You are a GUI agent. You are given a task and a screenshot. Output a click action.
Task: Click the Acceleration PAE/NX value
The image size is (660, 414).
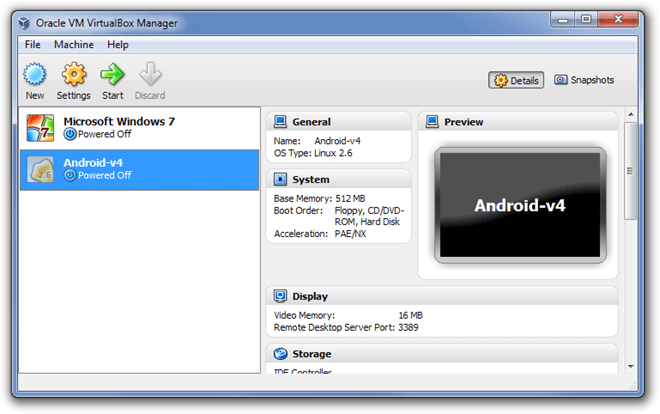pos(350,234)
